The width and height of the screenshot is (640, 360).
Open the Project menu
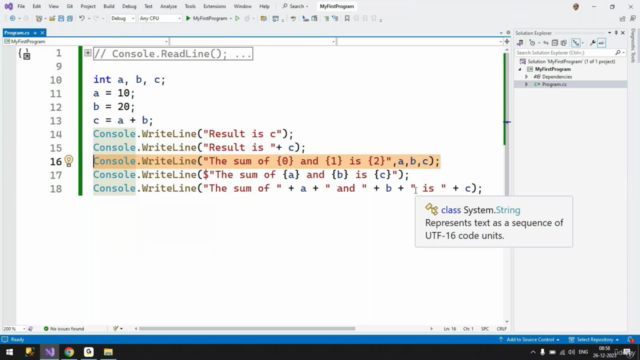[x=88, y=6]
